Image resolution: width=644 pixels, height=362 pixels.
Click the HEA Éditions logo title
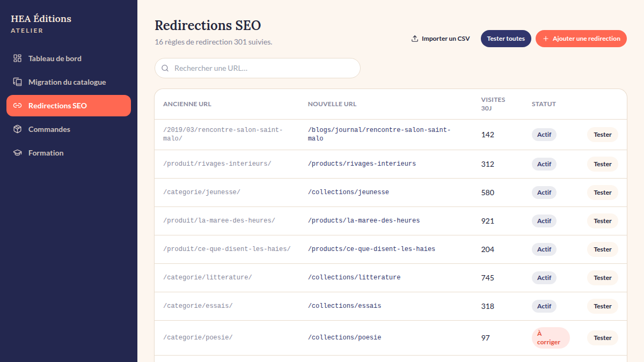coord(41,19)
